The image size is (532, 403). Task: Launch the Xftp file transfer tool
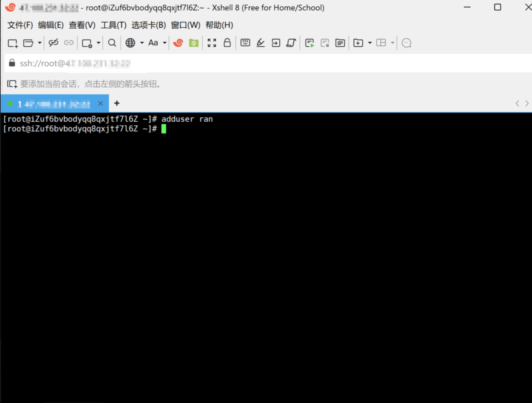pyautogui.click(x=193, y=43)
